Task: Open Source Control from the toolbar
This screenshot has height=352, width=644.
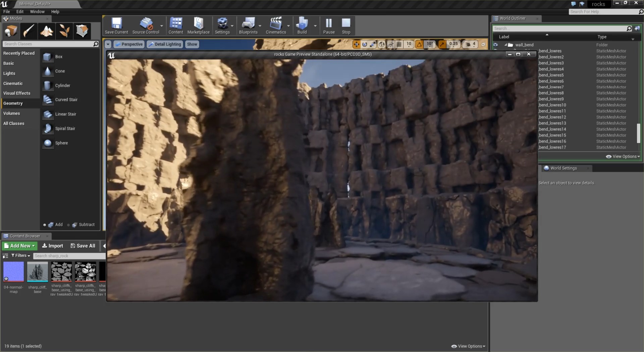Action: [146, 26]
